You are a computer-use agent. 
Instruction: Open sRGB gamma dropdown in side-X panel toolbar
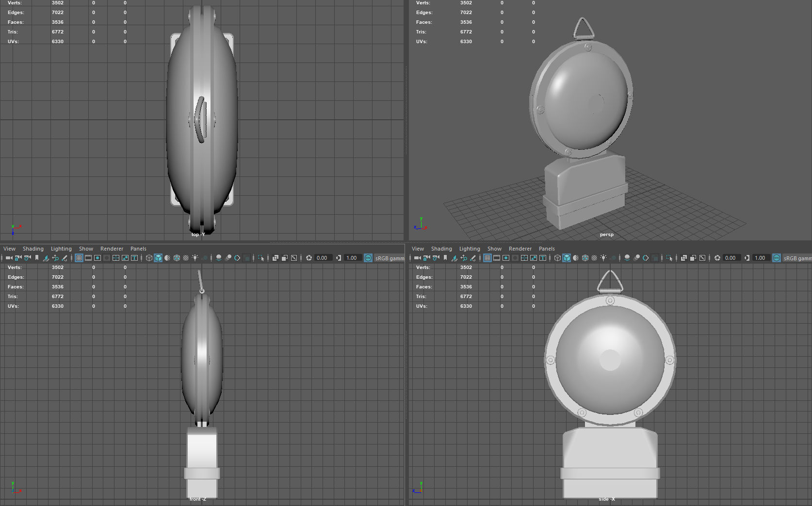click(x=797, y=258)
